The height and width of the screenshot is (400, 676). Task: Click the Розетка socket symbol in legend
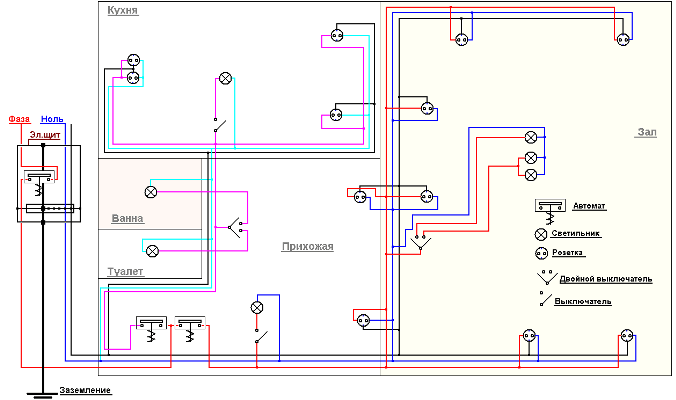point(541,253)
